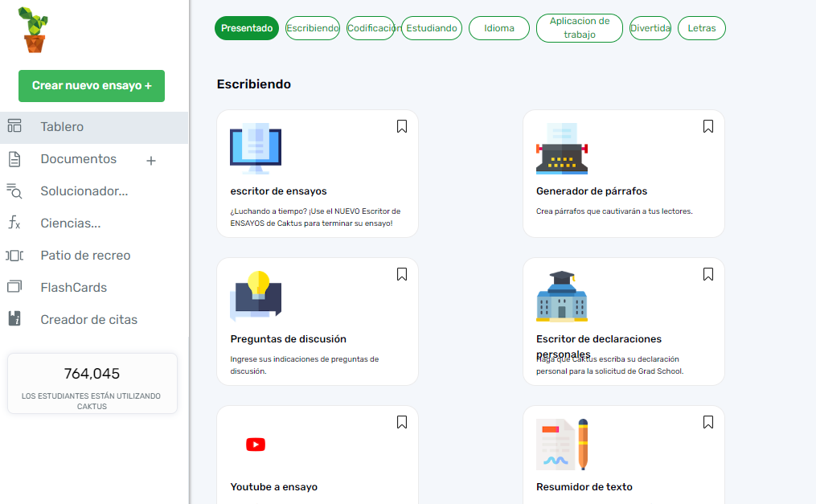
Task: Open the FlashCards icon
Action: (x=14, y=288)
